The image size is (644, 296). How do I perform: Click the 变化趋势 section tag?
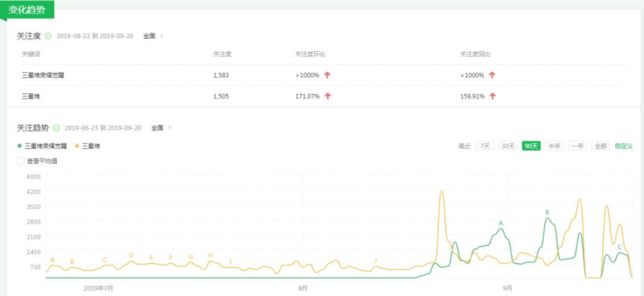[x=27, y=10]
